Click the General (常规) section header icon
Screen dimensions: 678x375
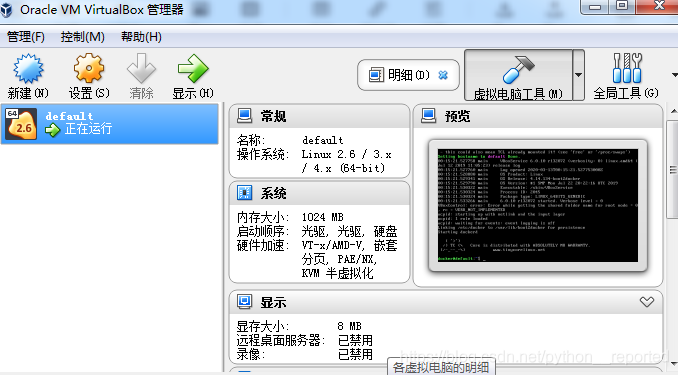244,115
